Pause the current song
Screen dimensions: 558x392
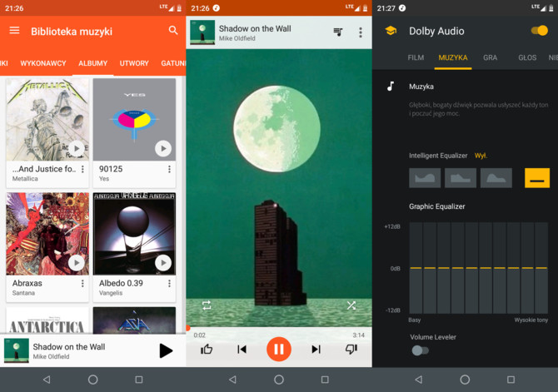coord(279,350)
